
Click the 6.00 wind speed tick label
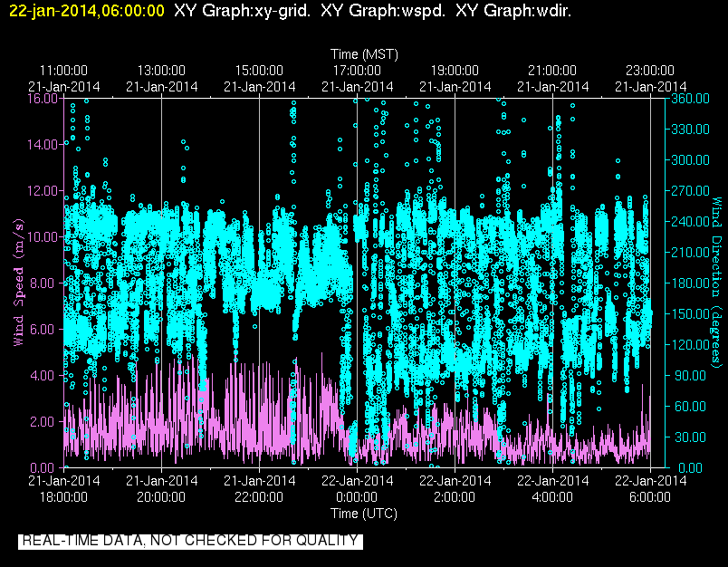click(x=45, y=330)
